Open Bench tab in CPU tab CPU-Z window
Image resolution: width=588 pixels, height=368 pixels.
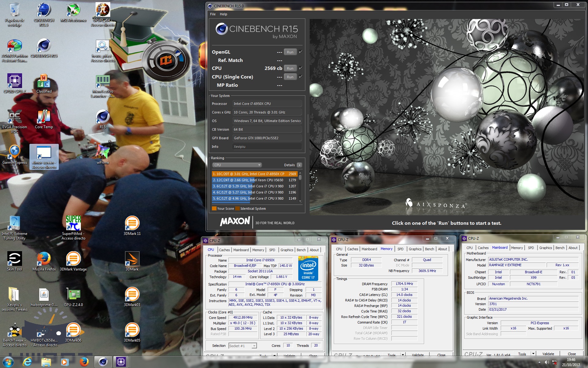tap(301, 250)
